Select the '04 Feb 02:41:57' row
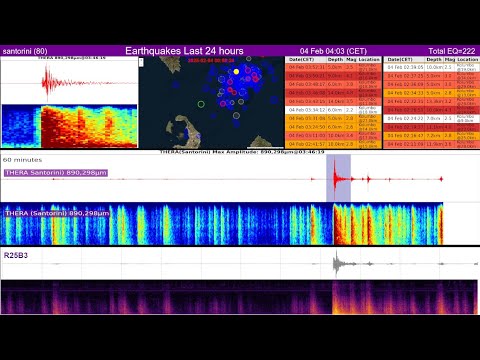 pyautogui.click(x=333, y=144)
